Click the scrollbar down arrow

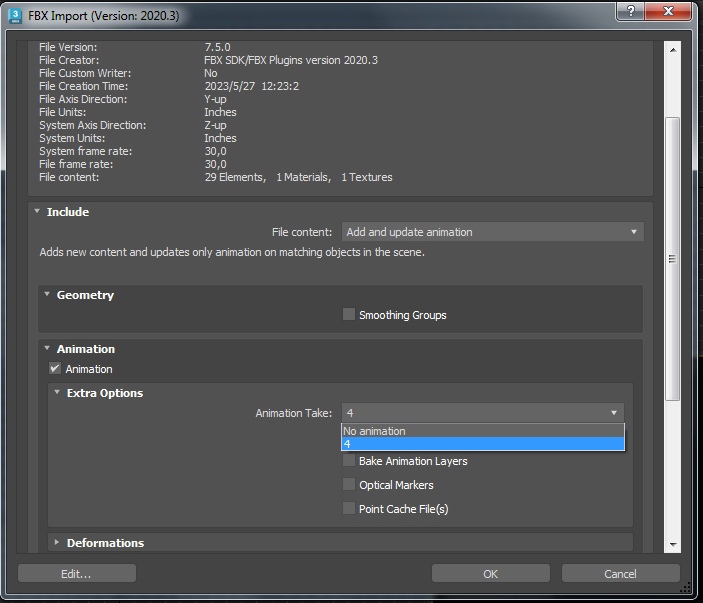[673, 544]
